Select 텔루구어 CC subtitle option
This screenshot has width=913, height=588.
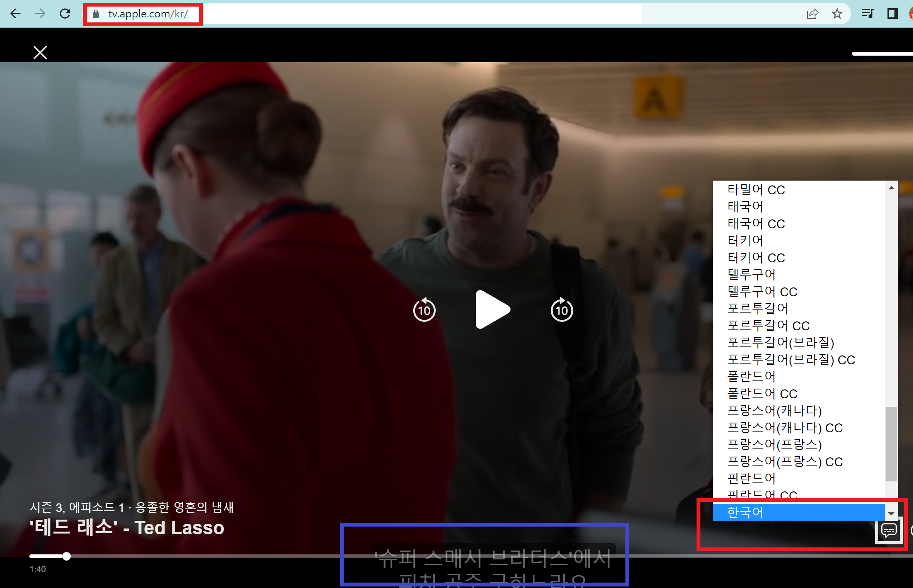click(799, 292)
